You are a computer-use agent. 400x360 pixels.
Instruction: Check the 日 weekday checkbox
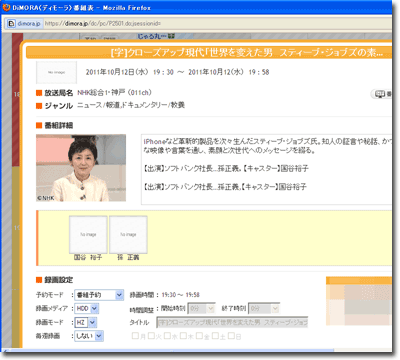pyautogui.click(x=231, y=336)
